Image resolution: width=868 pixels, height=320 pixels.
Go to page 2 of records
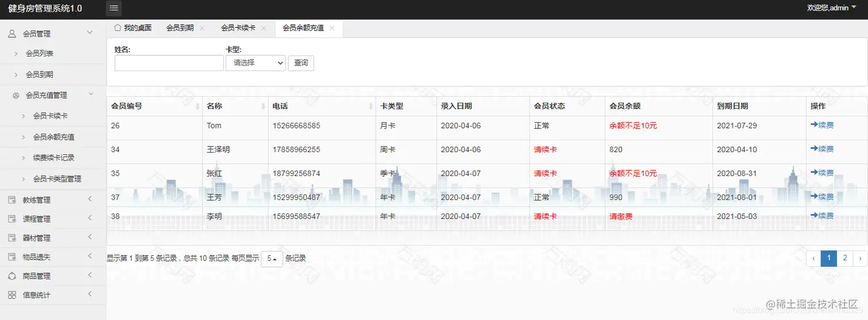tap(844, 259)
